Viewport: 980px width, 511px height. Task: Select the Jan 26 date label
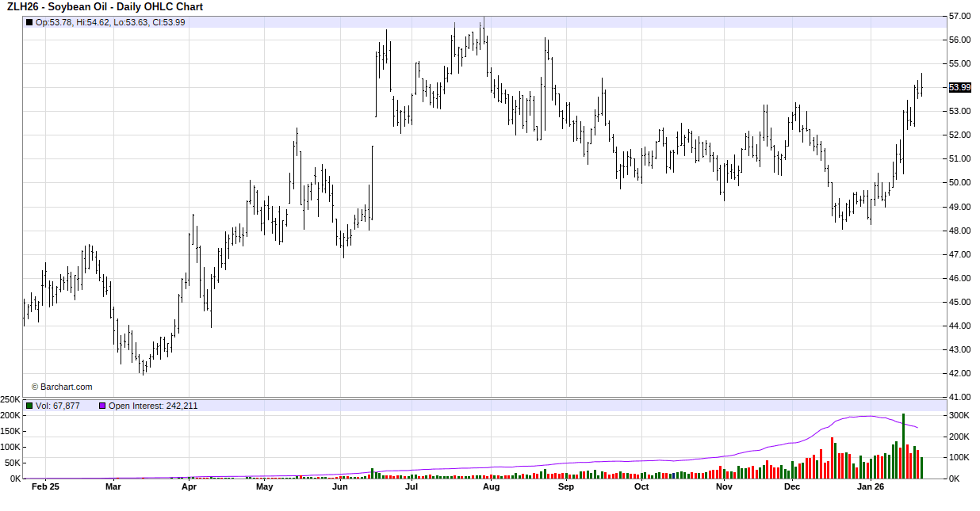click(871, 487)
